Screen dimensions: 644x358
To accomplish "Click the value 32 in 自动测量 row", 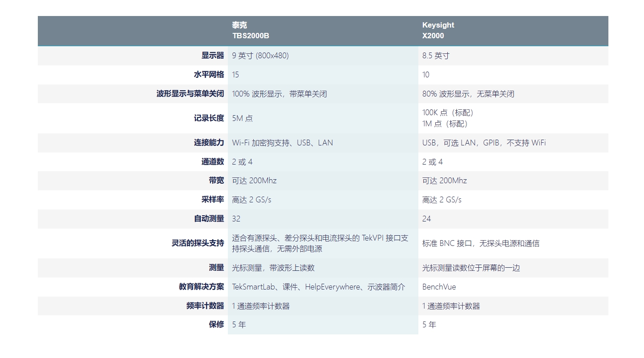I will click(x=236, y=219).
